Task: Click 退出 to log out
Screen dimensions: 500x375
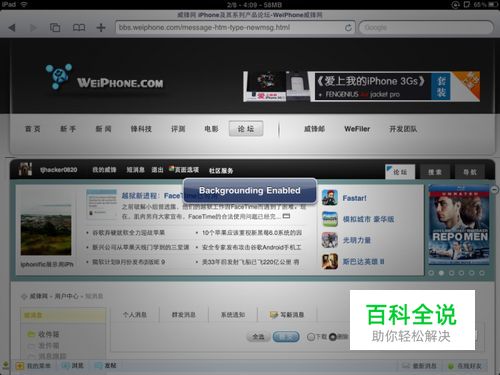Action: pos(157,170)
